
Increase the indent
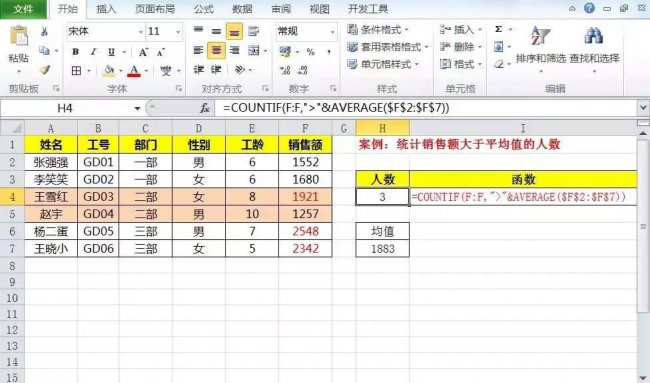216,70
